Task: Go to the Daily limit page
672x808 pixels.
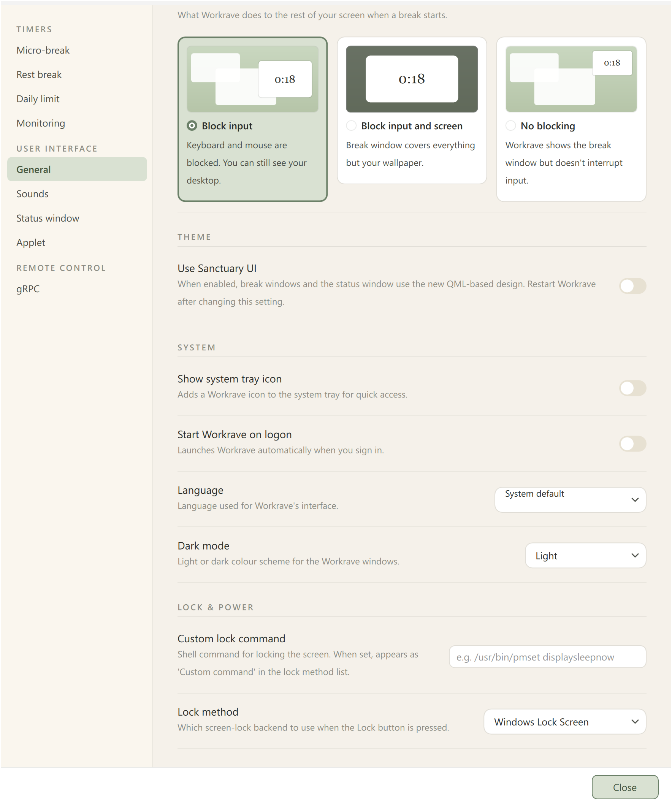Action: point(77,99)
